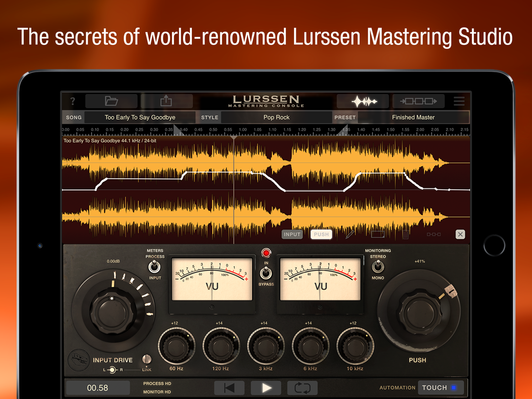
Task: Rewind to start of song
Action: 229,388
